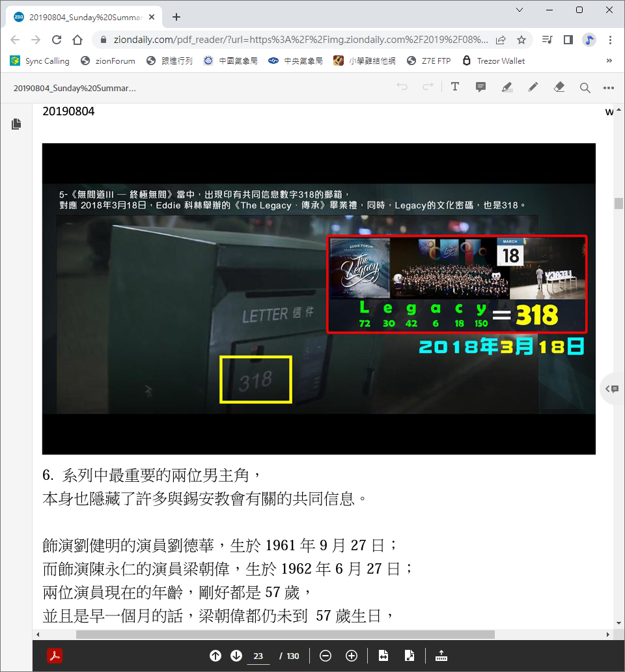Click the PDF undo arrow
This screenshot has width=625, height=672.
point(402,87)
